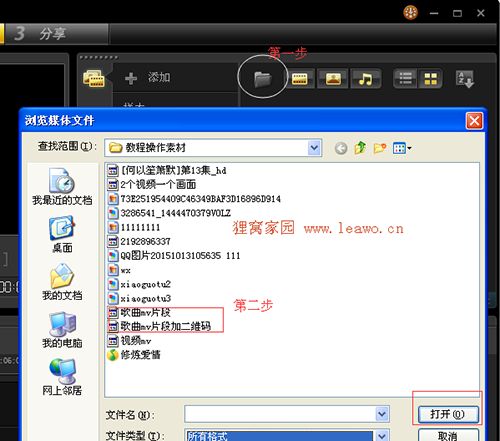Click the go back arrow in dialog
Viewport: 500px width, 441px height.
(341, 148)
